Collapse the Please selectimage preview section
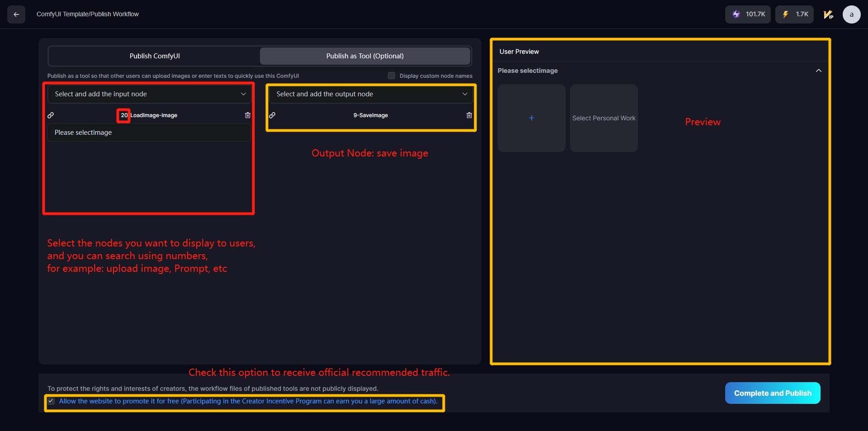868x431 pixels. 818,71
